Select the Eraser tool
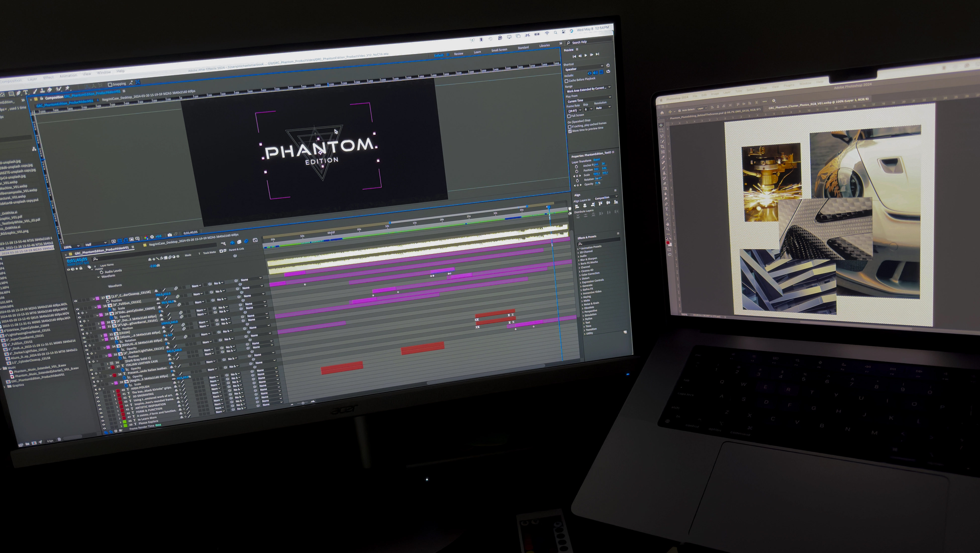The height and width of the screenshot is (553, 980). pos(50,90)
